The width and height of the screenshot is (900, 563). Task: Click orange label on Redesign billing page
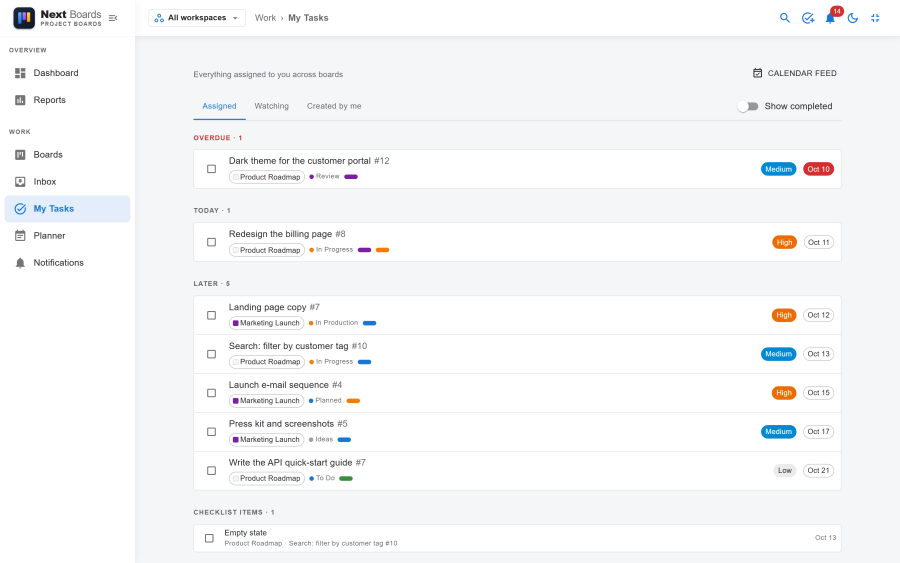tap(382, 250)
